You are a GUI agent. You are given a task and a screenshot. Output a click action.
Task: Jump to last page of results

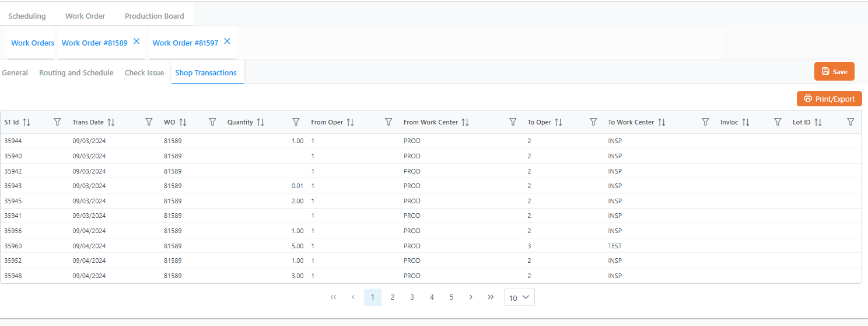[x=491, y=297]
